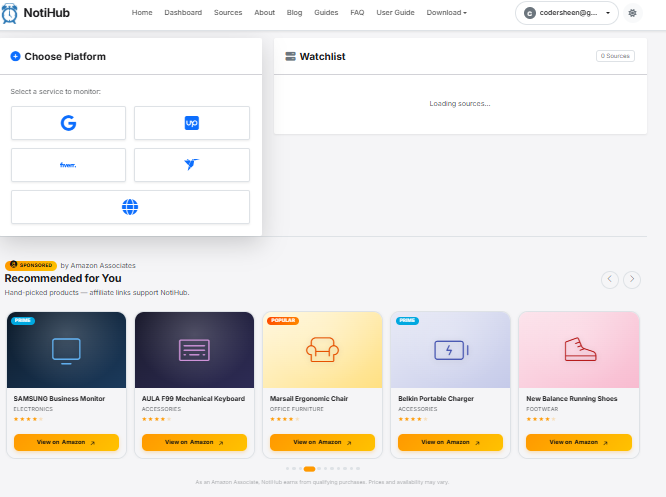Select the globe website platform icon
Viewport: 666px width, 497px height.
point(130,207)
